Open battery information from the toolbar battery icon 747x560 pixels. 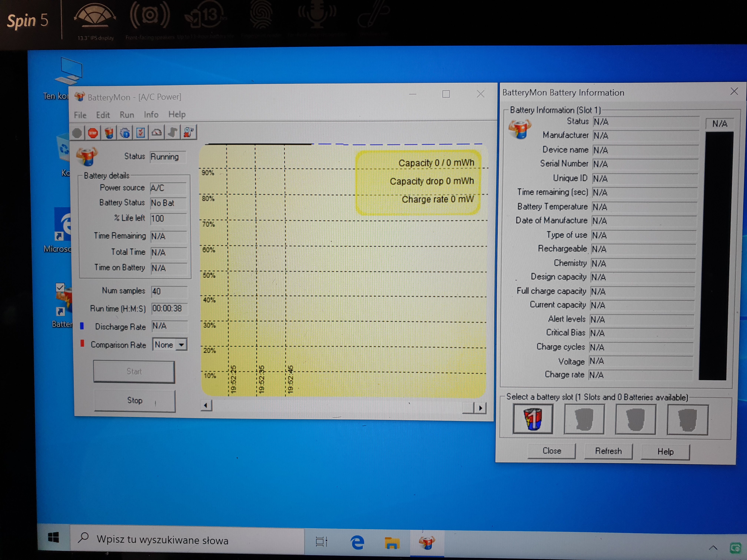109,133
